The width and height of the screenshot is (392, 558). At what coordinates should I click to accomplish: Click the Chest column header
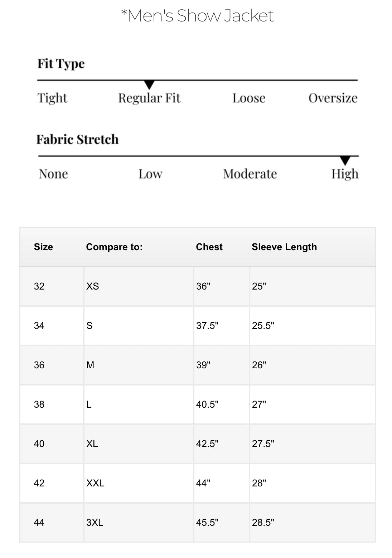209,247
